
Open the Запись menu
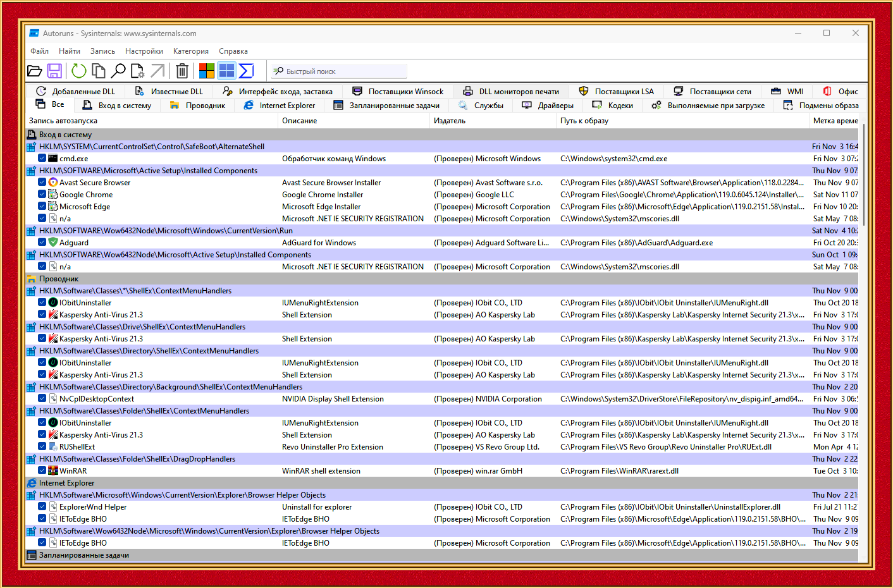coord(102,51)
